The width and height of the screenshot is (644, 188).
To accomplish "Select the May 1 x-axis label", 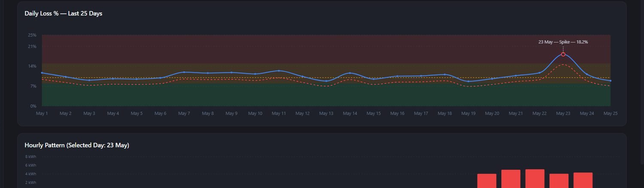I will 42,113.
